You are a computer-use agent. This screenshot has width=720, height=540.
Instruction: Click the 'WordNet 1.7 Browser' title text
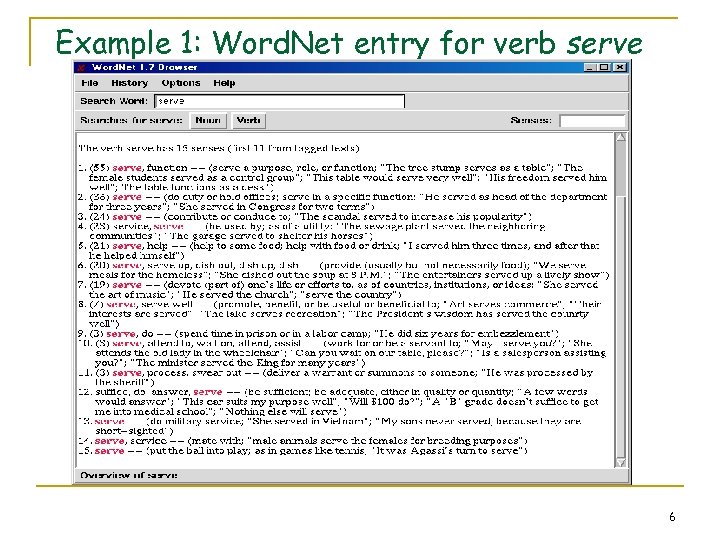pos(144,68)
